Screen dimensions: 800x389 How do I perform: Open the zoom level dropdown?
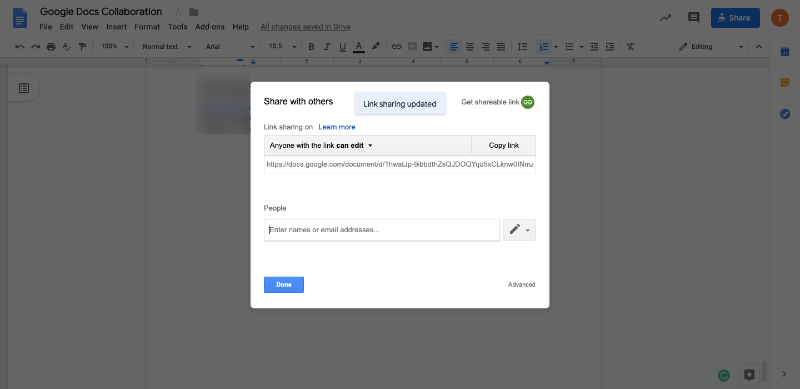point(115,46)
